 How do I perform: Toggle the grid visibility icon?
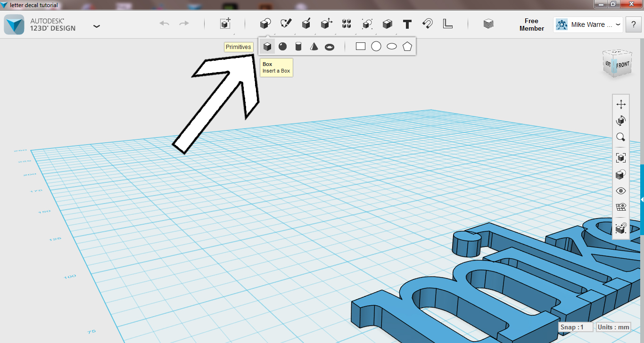[621, 207]
